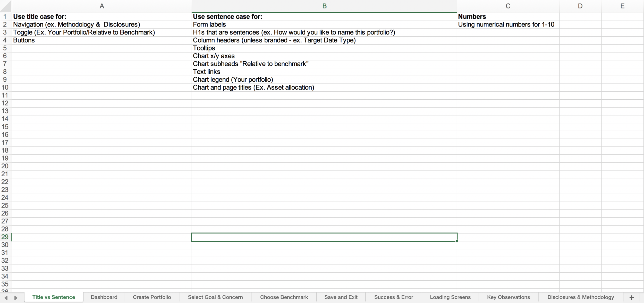
Task: Add a new sheet with the plus button
Action: coord(632,297)
